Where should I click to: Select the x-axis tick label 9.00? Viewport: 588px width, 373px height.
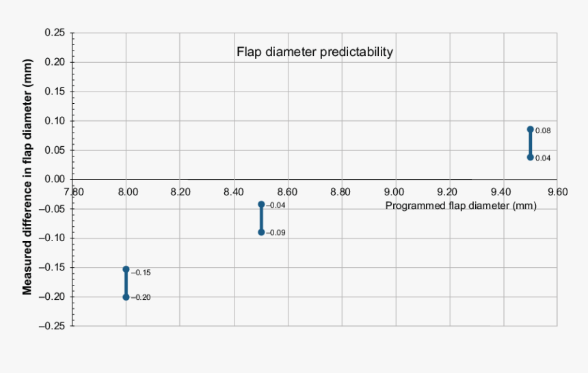tap(395, 192)
